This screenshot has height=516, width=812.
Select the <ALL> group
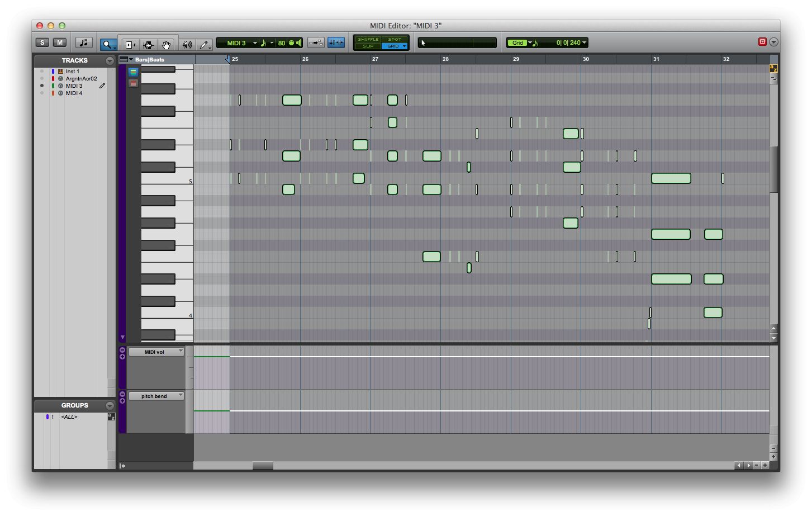[69, 417]
